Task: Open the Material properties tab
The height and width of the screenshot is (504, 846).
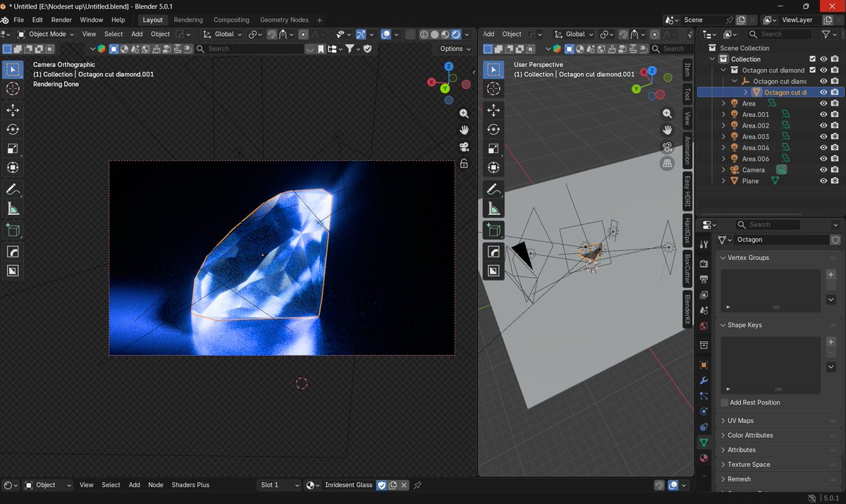Action: 704,458
